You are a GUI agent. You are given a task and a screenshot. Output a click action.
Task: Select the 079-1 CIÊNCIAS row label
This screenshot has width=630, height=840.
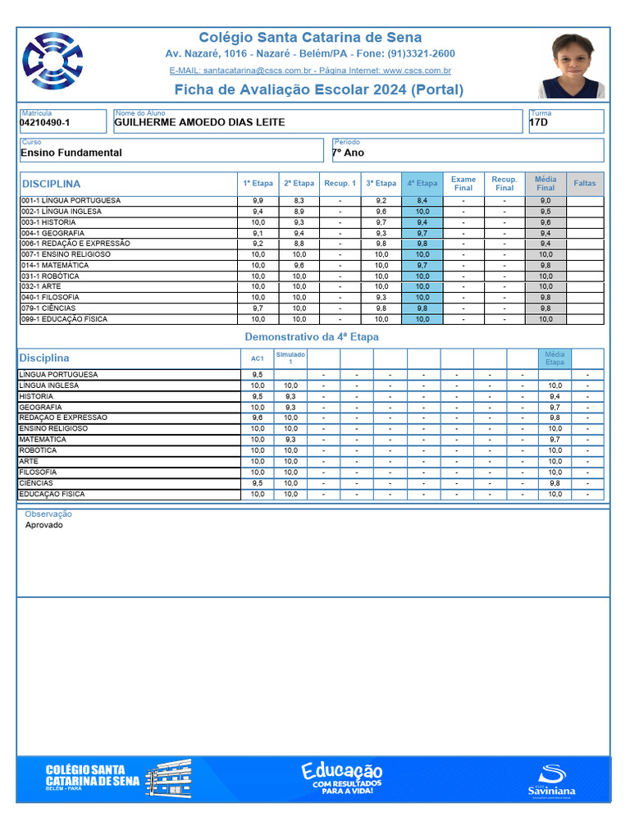(x=48, y=308)
